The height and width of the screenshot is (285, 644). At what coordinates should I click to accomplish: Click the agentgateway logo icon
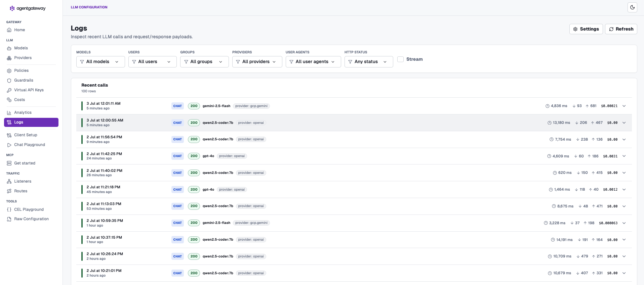12,8
